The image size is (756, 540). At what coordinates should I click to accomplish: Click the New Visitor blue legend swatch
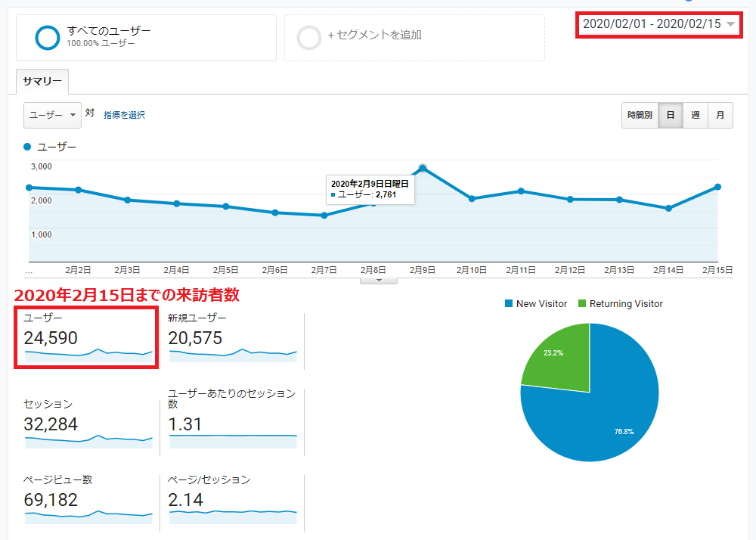pyautogui.click(x=509, y=304)
